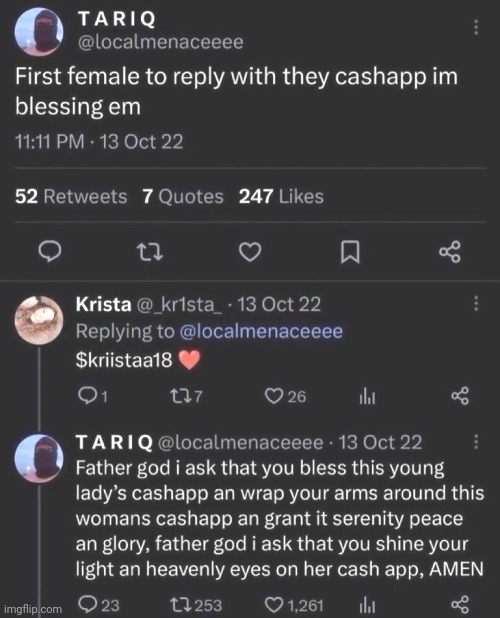Bookmark the main tweet
500x618 pixels.
click(350, 251)
